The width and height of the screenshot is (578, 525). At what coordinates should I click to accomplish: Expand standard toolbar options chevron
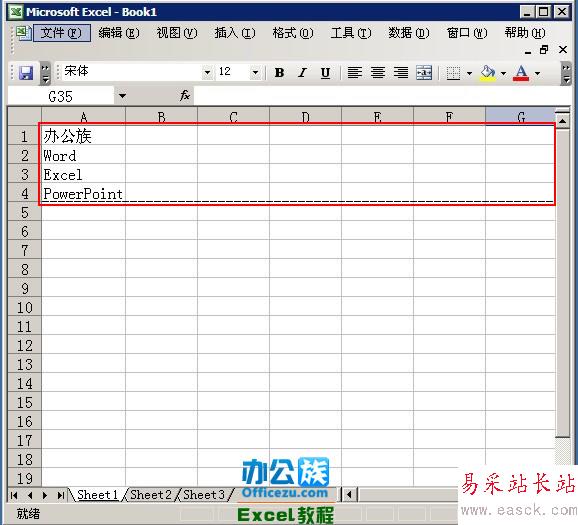pyautogui.click(x=45, y=73)
